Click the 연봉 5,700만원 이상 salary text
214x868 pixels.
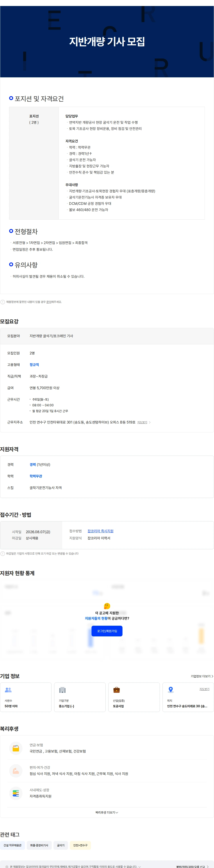pyautogui.click(x=45, y=388)
